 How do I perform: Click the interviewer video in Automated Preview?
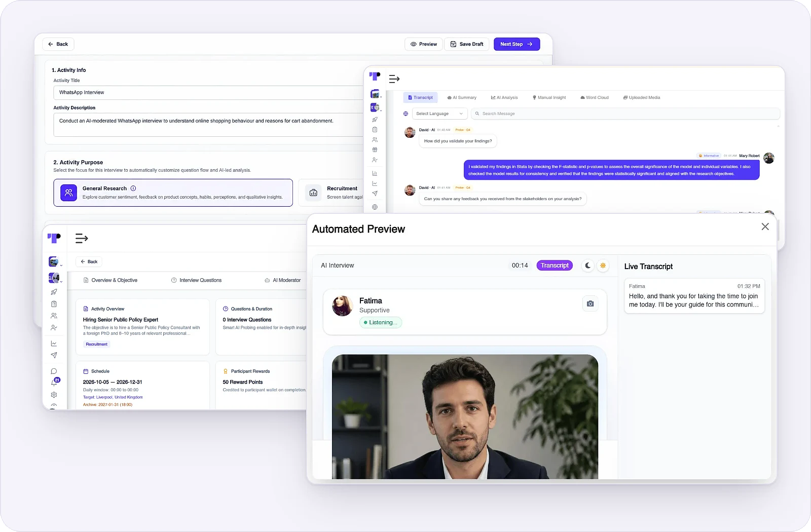pos(465,416)
